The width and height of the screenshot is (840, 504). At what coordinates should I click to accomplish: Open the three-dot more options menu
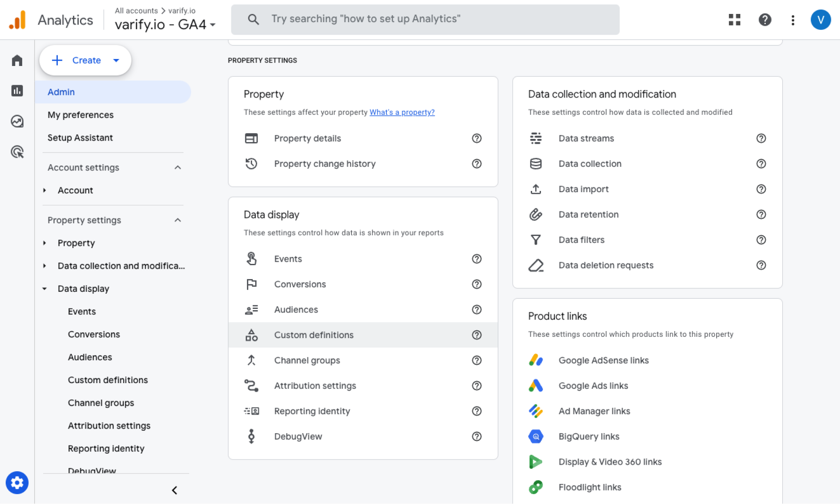click(792, 20)
